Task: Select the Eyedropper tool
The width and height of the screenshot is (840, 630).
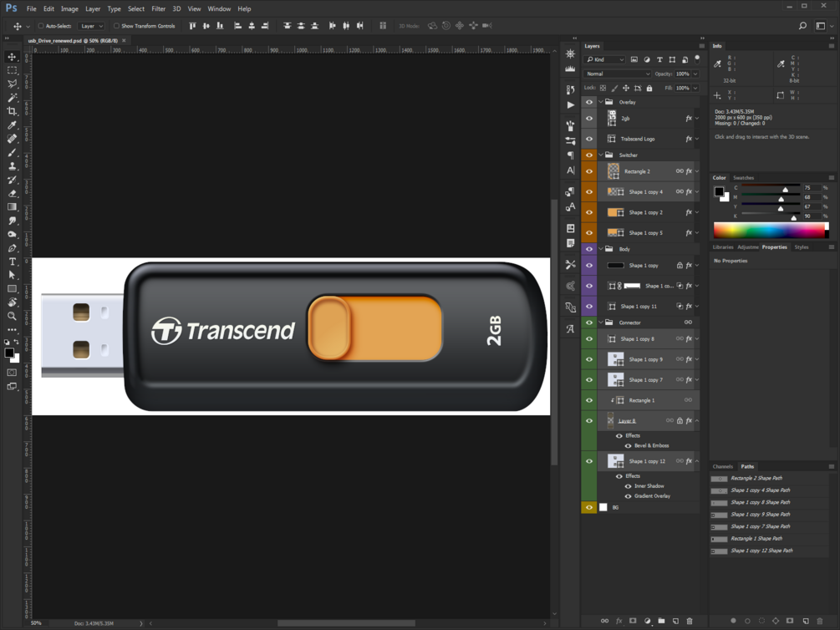Action: tap(12, 124)
